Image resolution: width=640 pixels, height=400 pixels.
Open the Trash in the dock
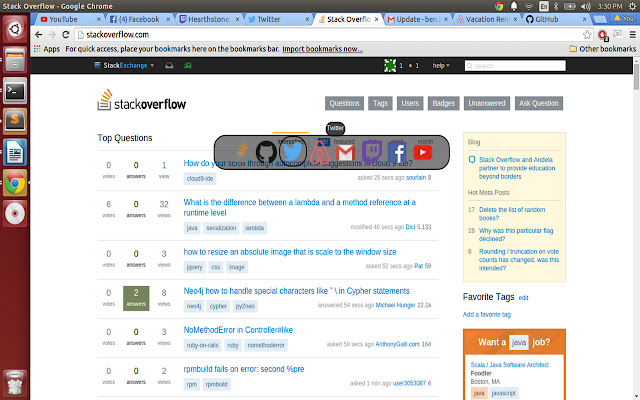click(15, 383)
